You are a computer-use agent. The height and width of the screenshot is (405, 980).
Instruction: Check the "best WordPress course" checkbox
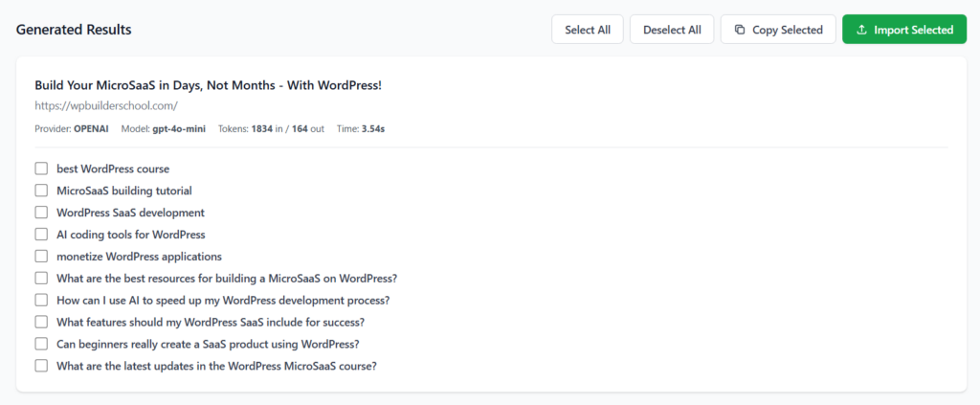click(x=41, y=169)
